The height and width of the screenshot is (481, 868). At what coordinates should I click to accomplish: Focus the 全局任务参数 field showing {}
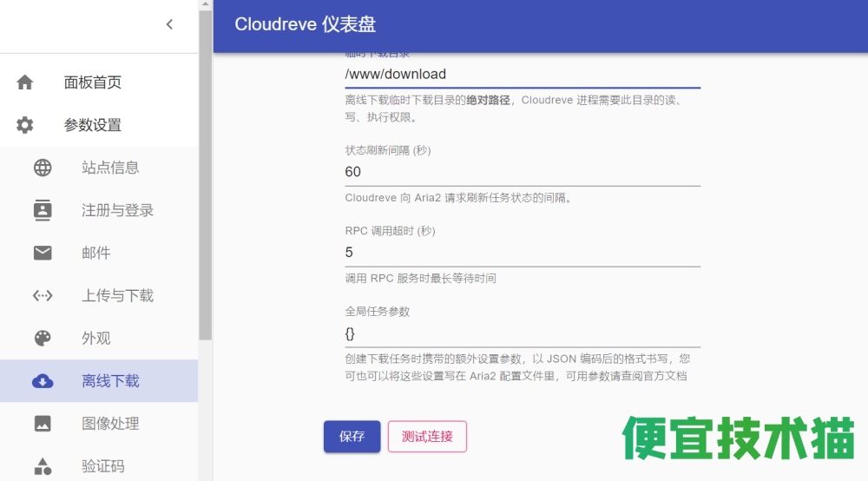523,333
